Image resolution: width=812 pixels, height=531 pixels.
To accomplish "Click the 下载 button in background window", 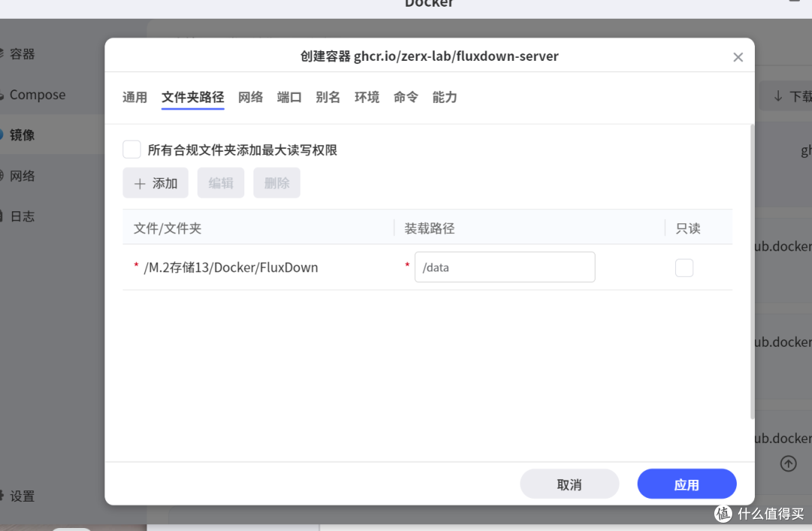I will point(786,96).
